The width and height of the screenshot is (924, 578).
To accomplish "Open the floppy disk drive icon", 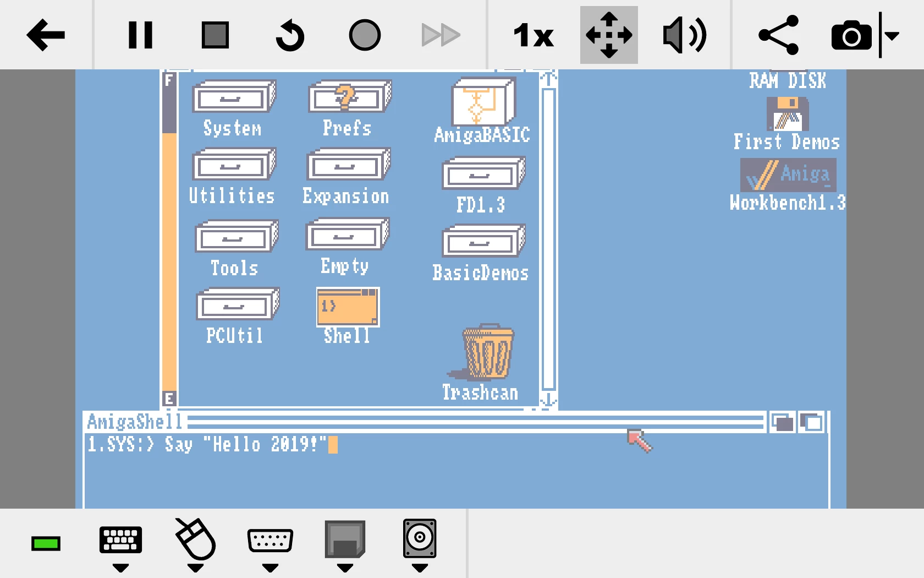I will [345, 539].
